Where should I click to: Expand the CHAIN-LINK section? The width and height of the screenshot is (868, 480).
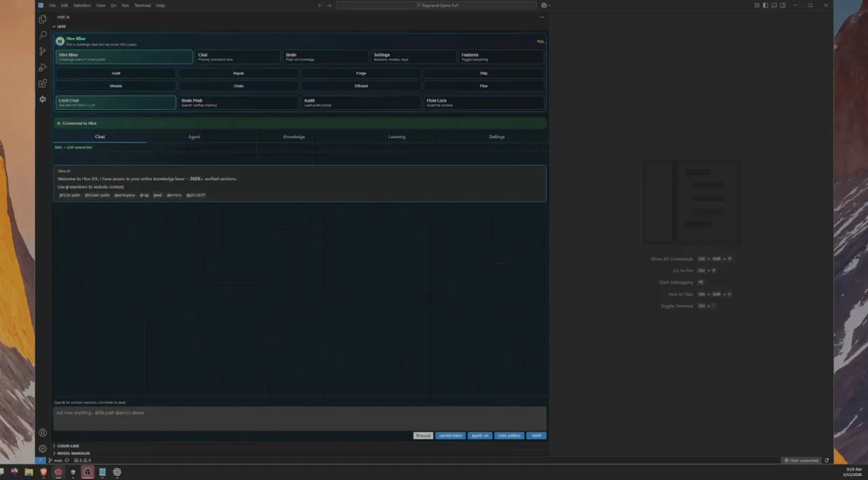[68, 446]
